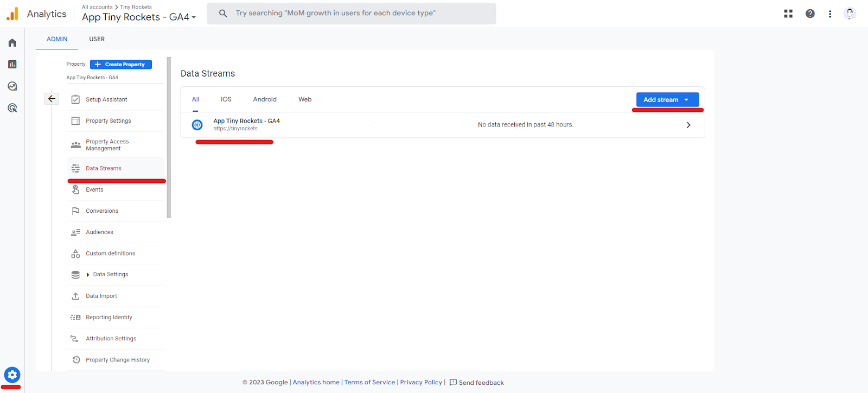868x393 pixels.
Task: Click the Reporting Identity icon
Action: (75, 317)
